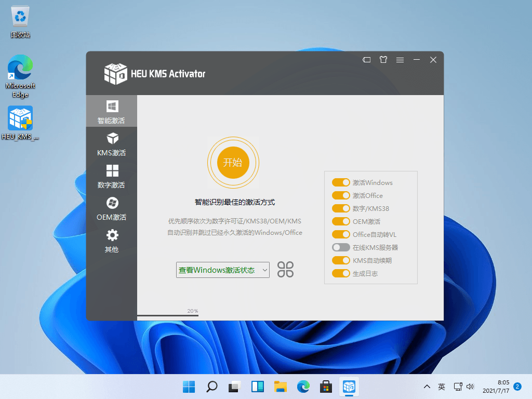Switch to the KMS激活 tab
The height and width of the screenshot is (399, 532).
tap(111, 144)
